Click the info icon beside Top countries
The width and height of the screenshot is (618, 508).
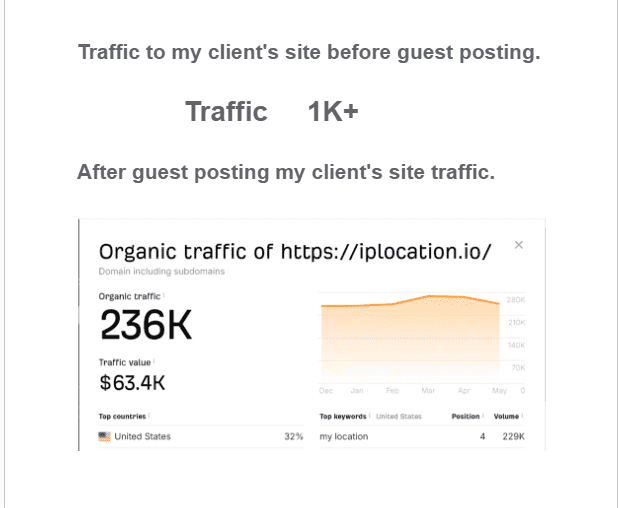coord(149,415)
